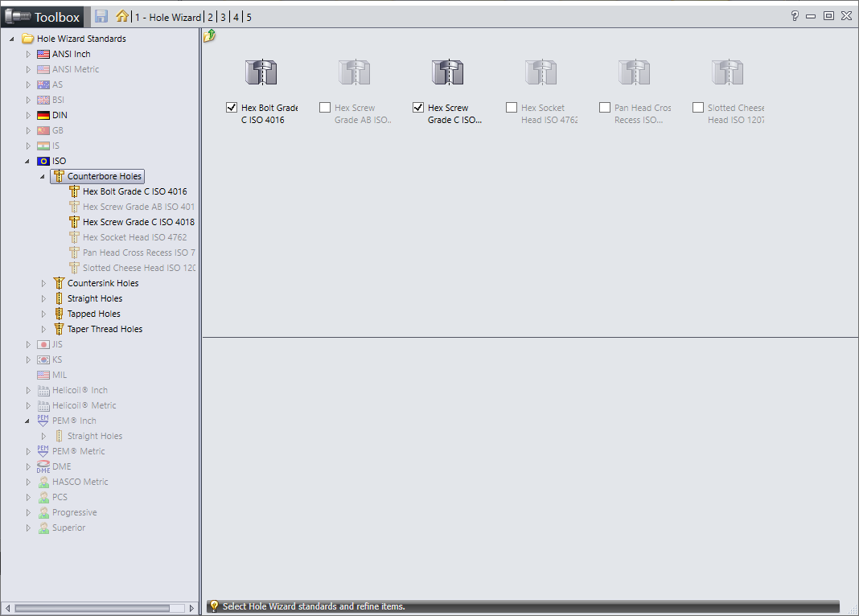The width and height of the screenshot is (859, 616).
Task: Click the up-folder arrow icon
Action: [210, 37]
